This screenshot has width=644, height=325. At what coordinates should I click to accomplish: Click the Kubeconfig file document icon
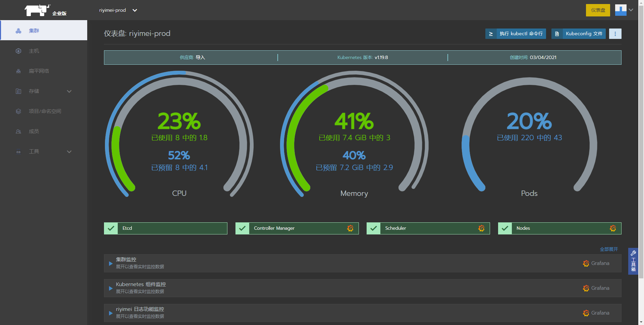[x=557, y=34]
